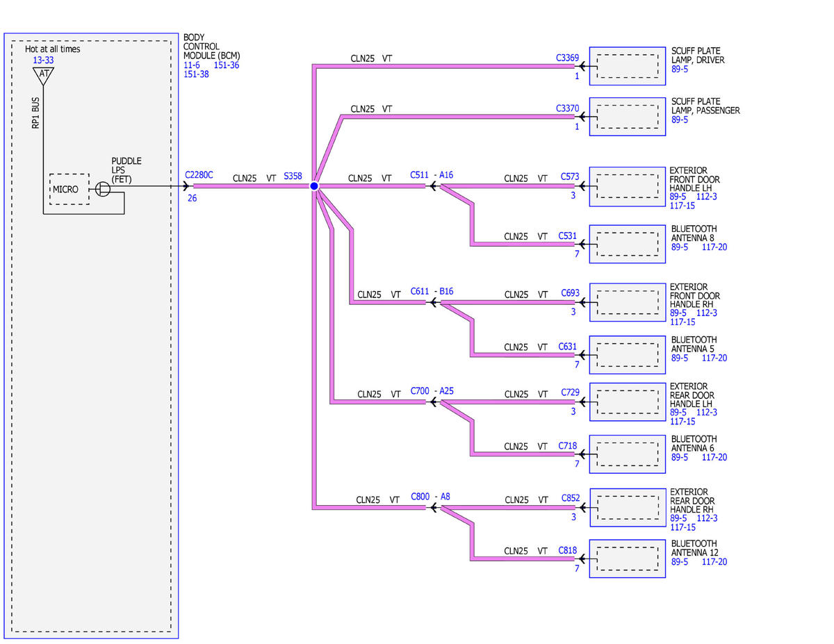Click the AT triangle symbol

44,74
